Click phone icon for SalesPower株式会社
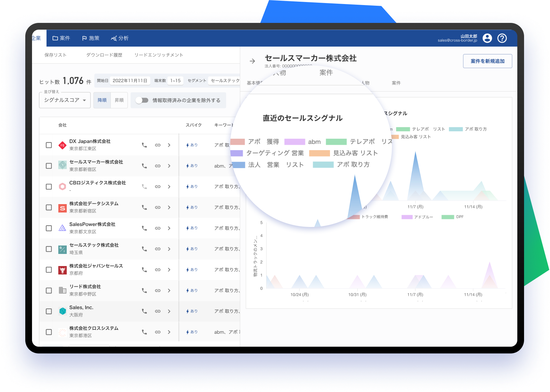550x392 pixels. [x=144, y=228]
